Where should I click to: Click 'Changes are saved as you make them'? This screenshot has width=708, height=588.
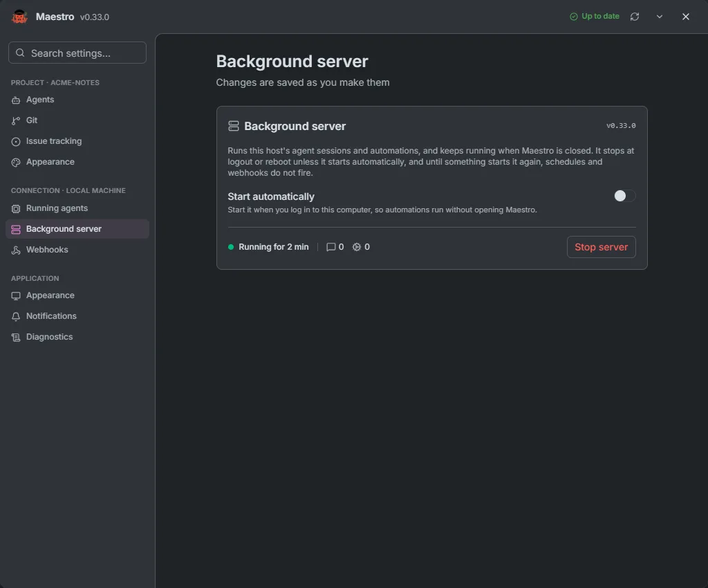click(303, 82)
